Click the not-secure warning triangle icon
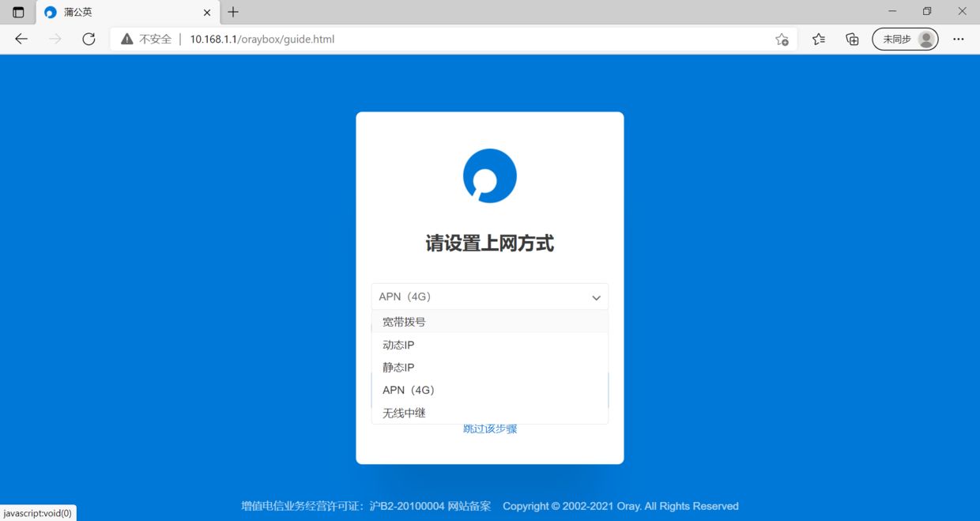This screenshot has width=980, height=521. click(126, 39)
